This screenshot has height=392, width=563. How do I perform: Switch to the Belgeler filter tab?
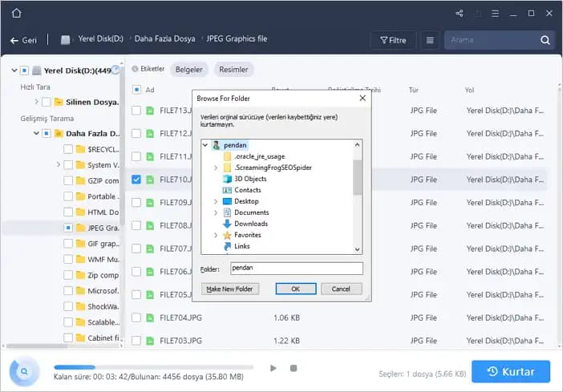coord(189,70)
